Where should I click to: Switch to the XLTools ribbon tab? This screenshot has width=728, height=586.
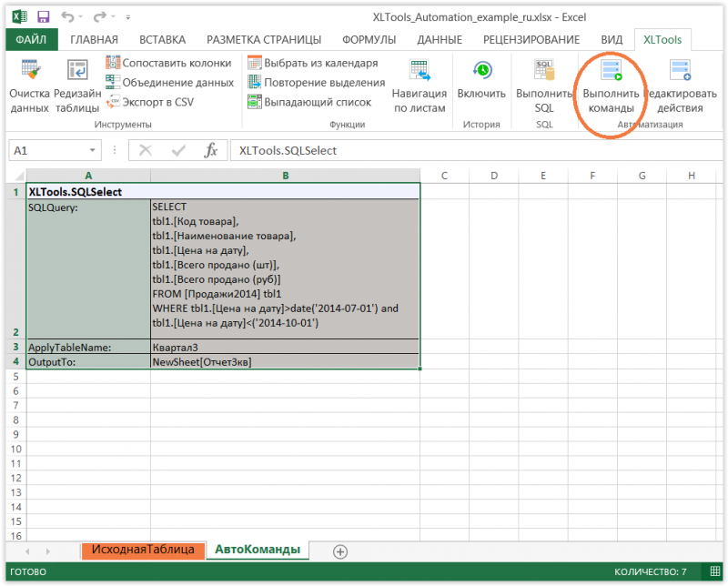[x=662, y=39]
